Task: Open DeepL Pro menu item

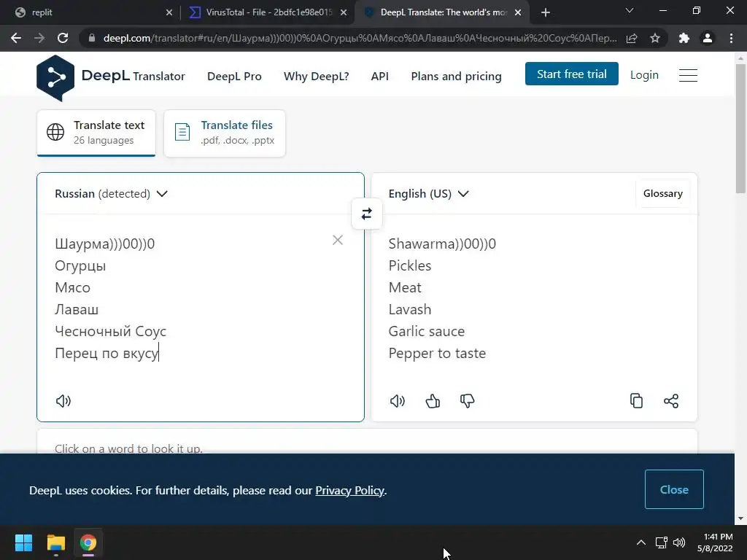Action: (234, 76)
